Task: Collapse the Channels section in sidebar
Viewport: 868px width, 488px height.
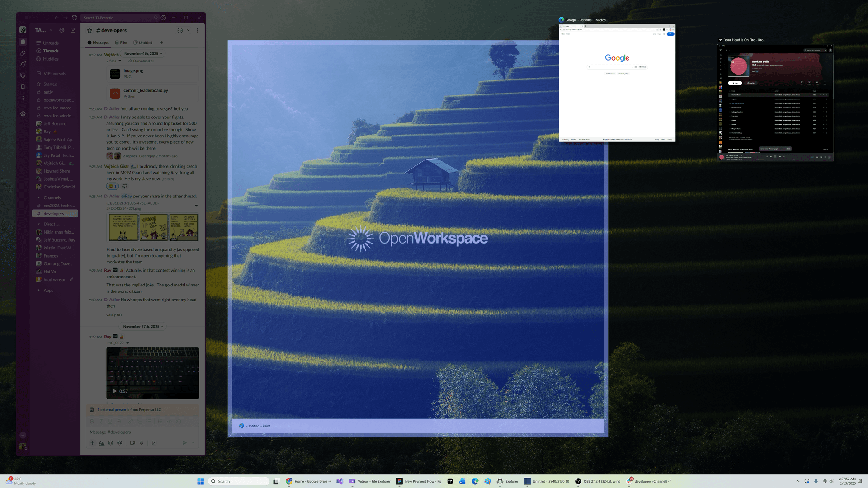Action: (39, 197)
